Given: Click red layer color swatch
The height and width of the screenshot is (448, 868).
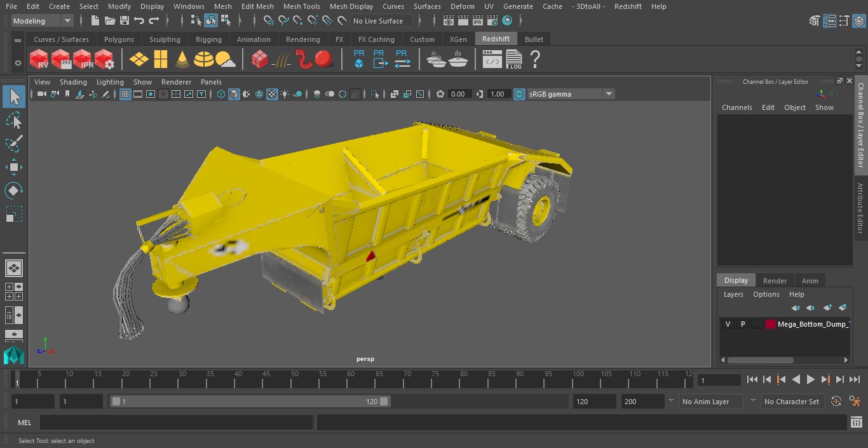Looking at the screenshot, I should tap(771, 324).
